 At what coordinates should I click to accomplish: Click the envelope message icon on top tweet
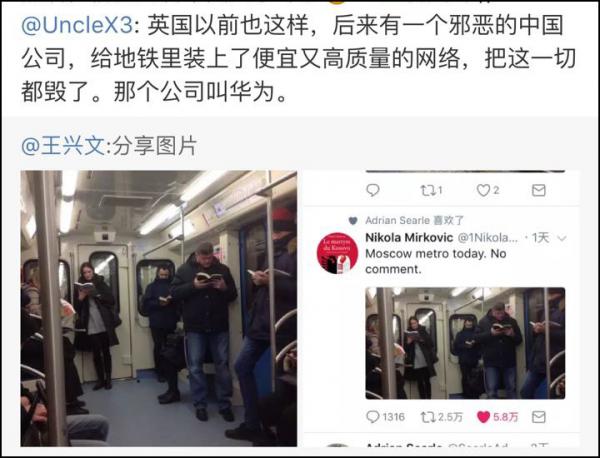click(539, 190)
